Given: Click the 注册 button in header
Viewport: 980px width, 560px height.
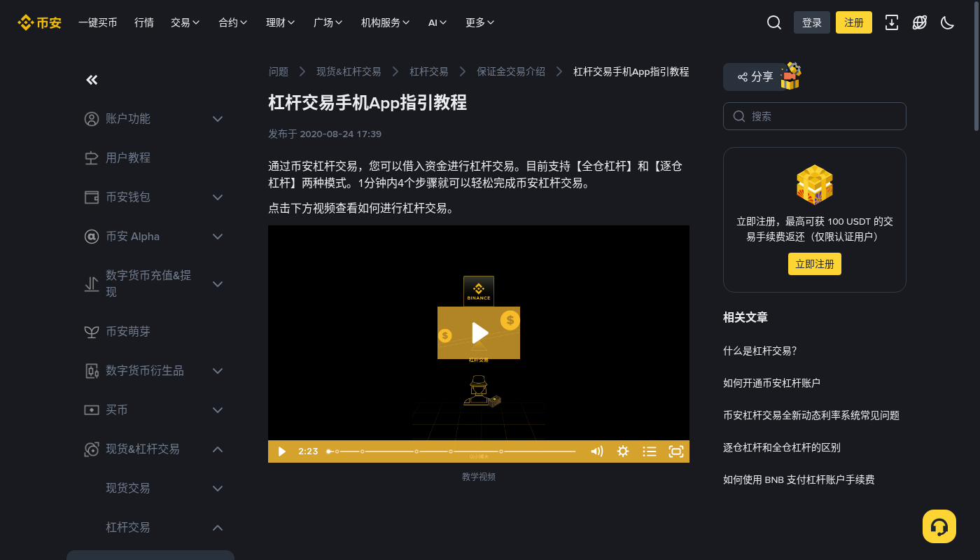Looking at the screenshot, I should 854,22.
